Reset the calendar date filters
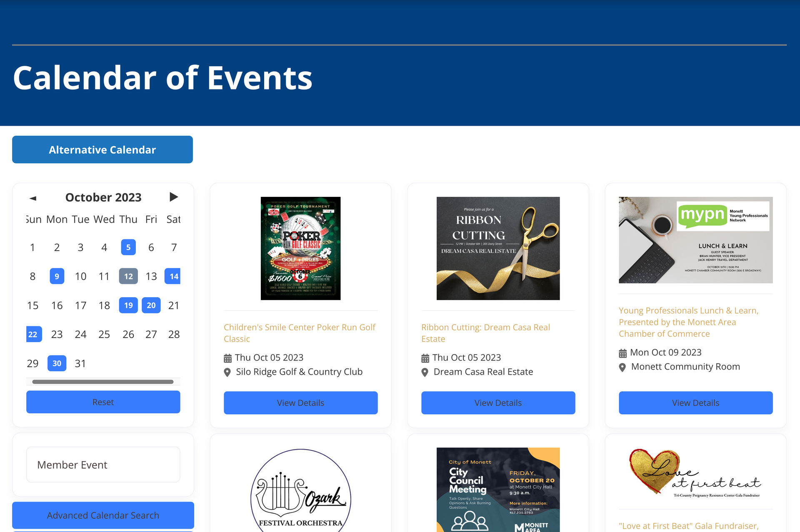 pyautogui.click(x=103, y=402)
